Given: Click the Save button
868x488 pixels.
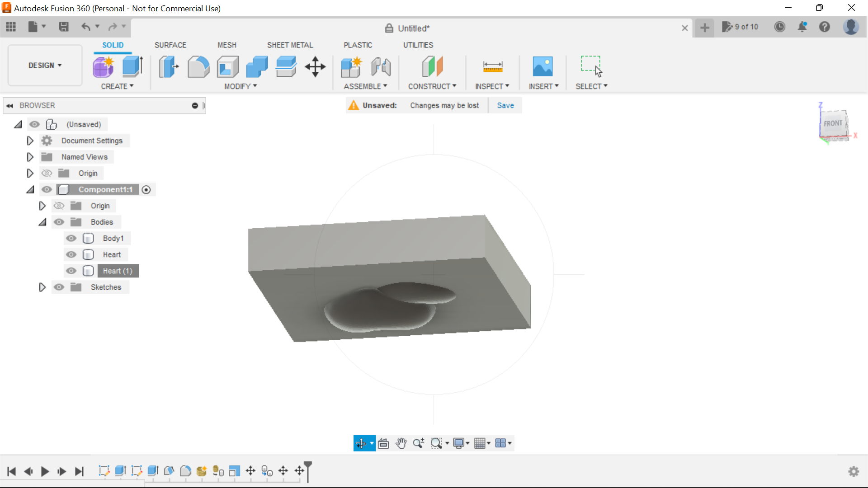Looking at the screenshot, I should pos(505,105).
